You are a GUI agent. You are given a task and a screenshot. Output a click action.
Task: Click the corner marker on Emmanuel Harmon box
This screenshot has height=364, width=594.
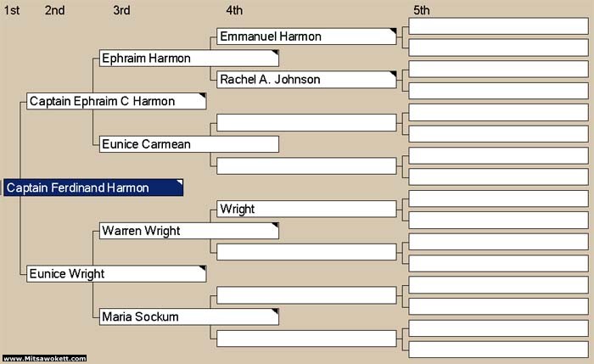pos(393,31)
